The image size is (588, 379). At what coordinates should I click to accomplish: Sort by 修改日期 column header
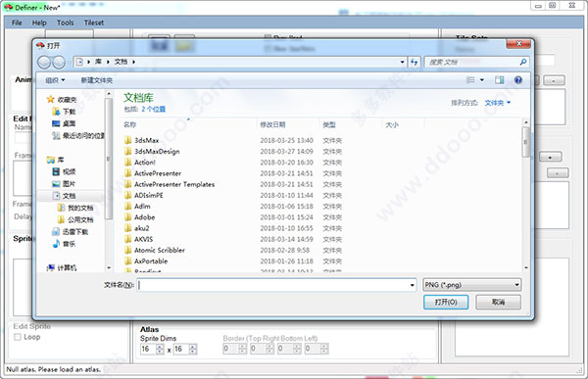coord(288,124)
